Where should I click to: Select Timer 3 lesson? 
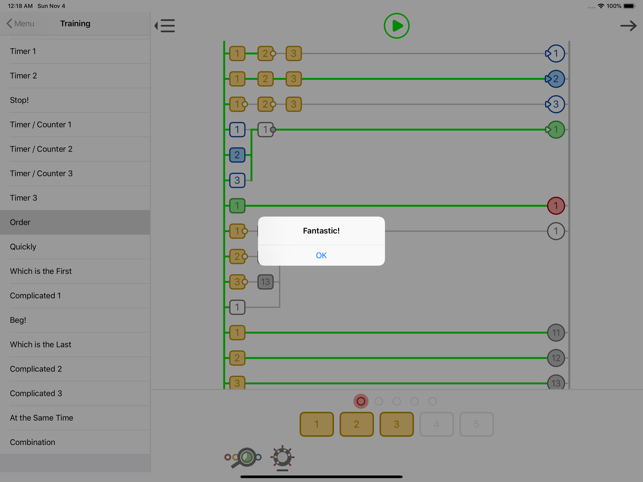(x=75, y=198)
